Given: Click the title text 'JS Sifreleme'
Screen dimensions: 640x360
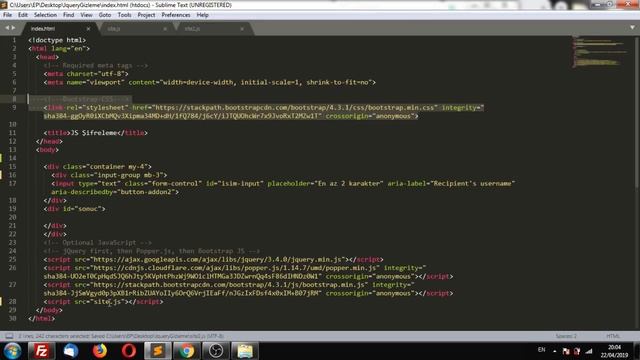Looking at the screenshot, I should (x=94, y=133).
